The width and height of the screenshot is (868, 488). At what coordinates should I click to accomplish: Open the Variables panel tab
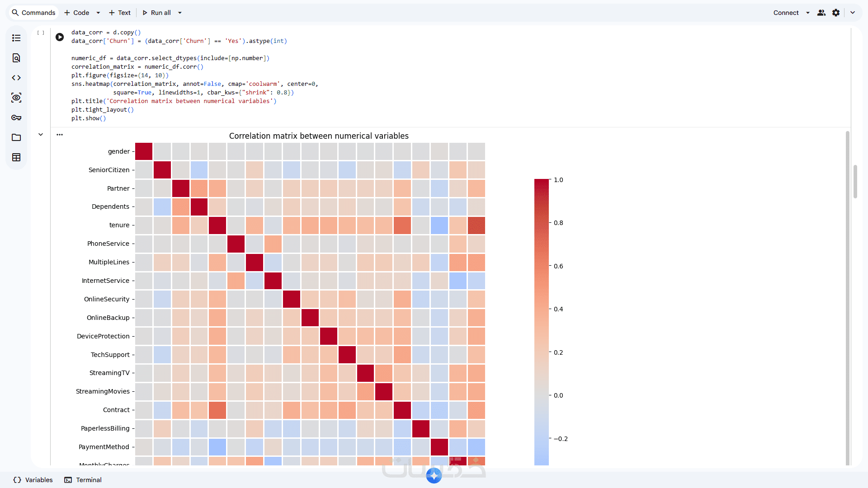point(33,480)
